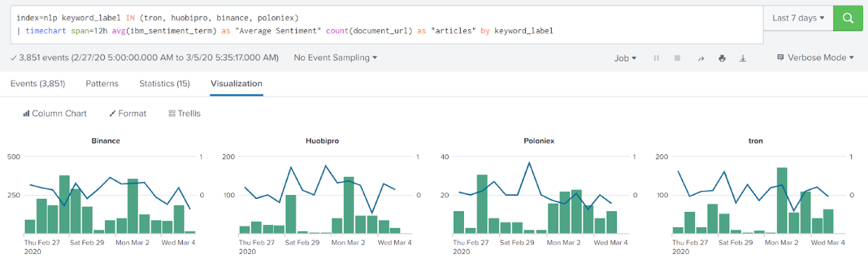Screen dimensions: 868x267
Task: Click Binance Wed Mar 4 axis label
Action: pos(178,242)
